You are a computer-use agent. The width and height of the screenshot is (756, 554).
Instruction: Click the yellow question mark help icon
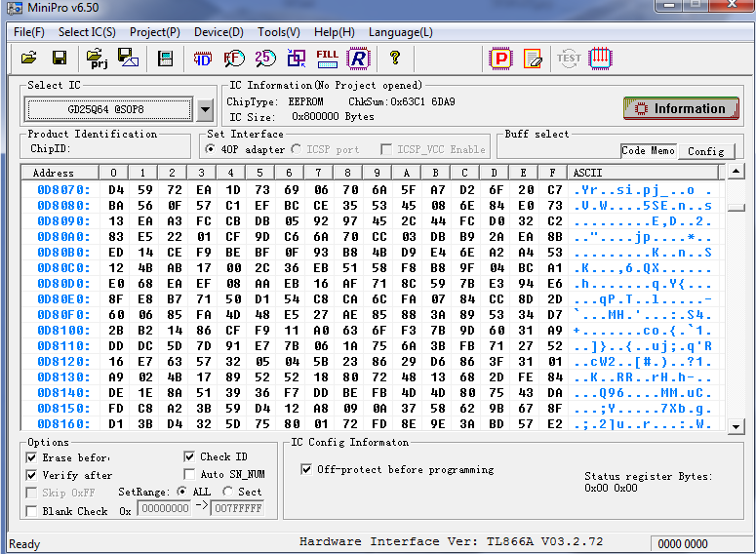point(395,59)
